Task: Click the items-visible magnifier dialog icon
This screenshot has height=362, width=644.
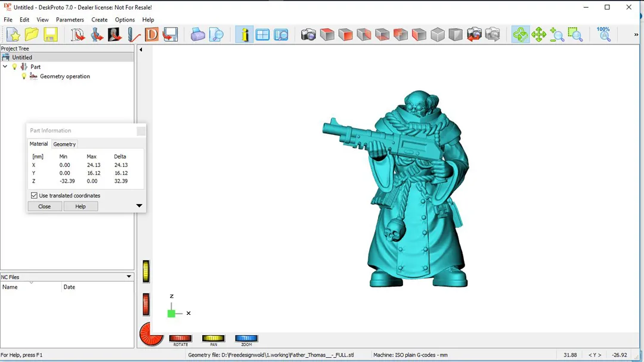Action: pyautogui.click(x=281, y=35)
